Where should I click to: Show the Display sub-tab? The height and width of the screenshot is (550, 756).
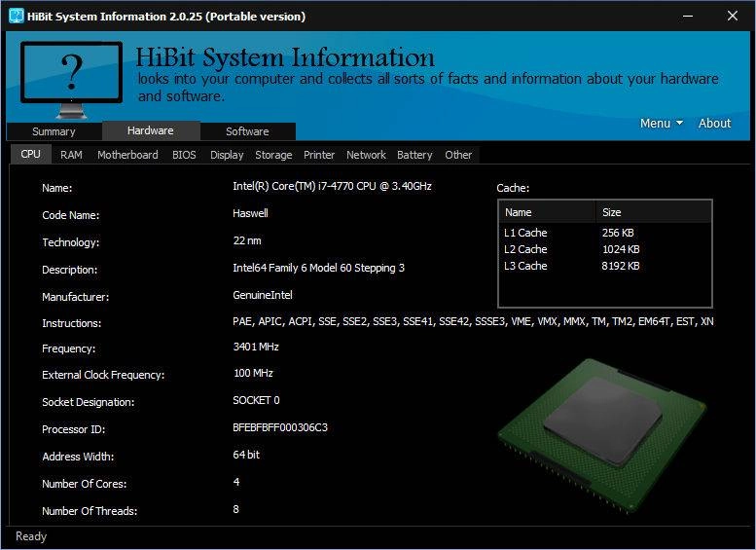point(227,155)
